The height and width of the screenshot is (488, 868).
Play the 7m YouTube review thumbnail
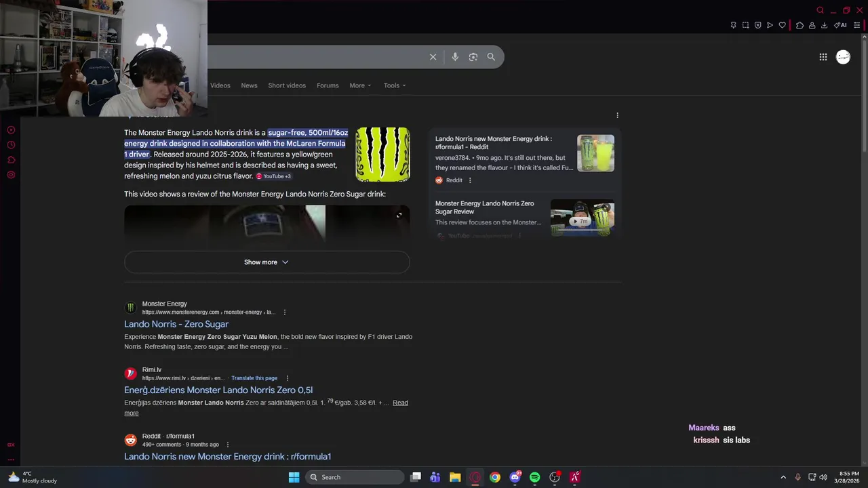pos(582,218)
